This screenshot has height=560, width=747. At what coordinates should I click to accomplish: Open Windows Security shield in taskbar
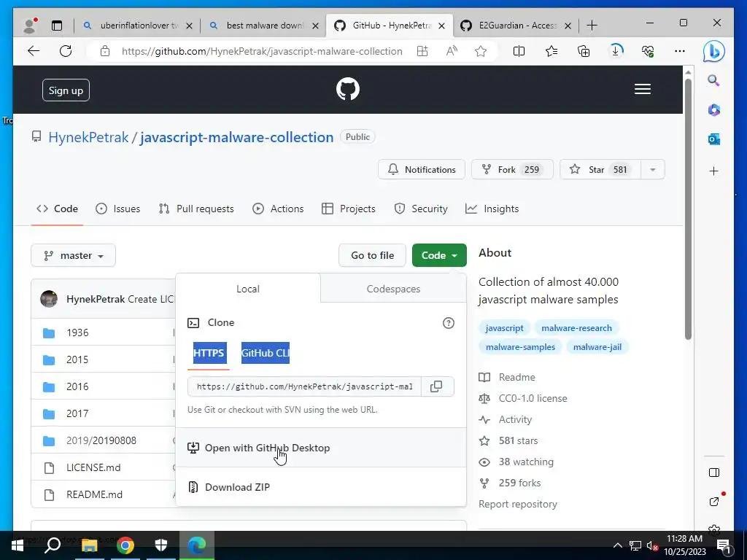[x=161, y=545]
